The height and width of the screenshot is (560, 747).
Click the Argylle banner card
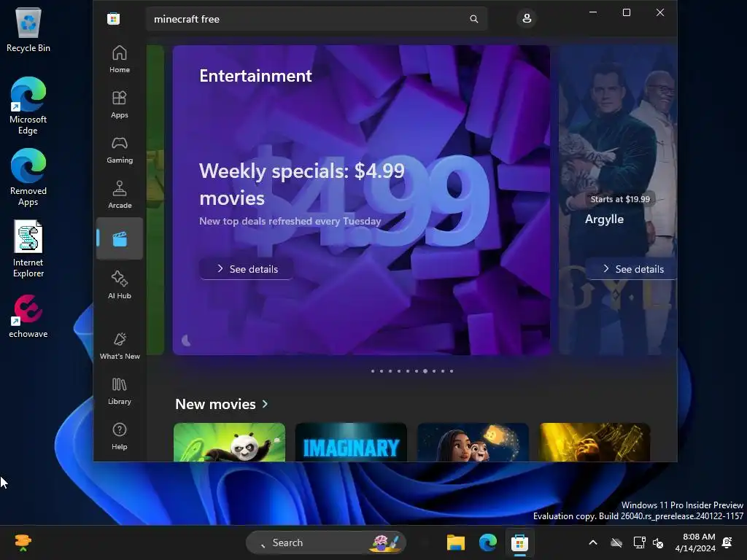(x=618, y=200)
